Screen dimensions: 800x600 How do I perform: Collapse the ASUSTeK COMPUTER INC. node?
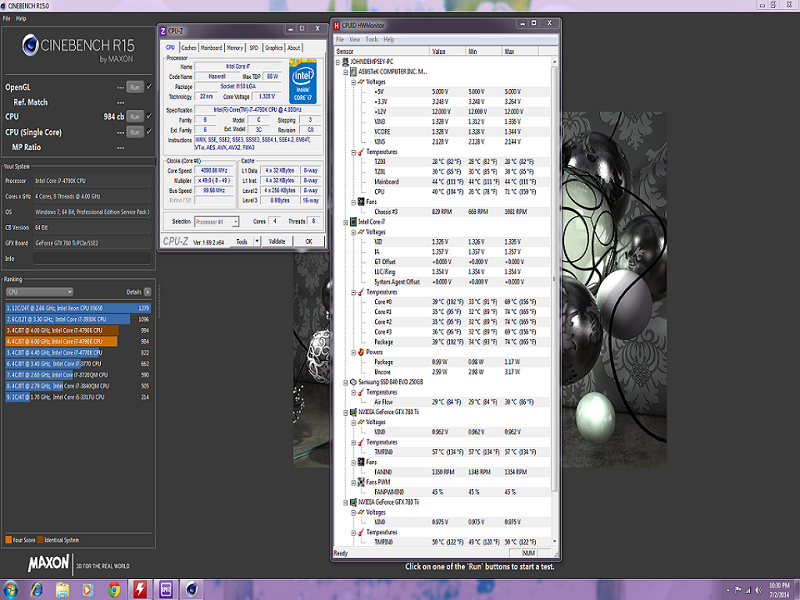[345, 72]
